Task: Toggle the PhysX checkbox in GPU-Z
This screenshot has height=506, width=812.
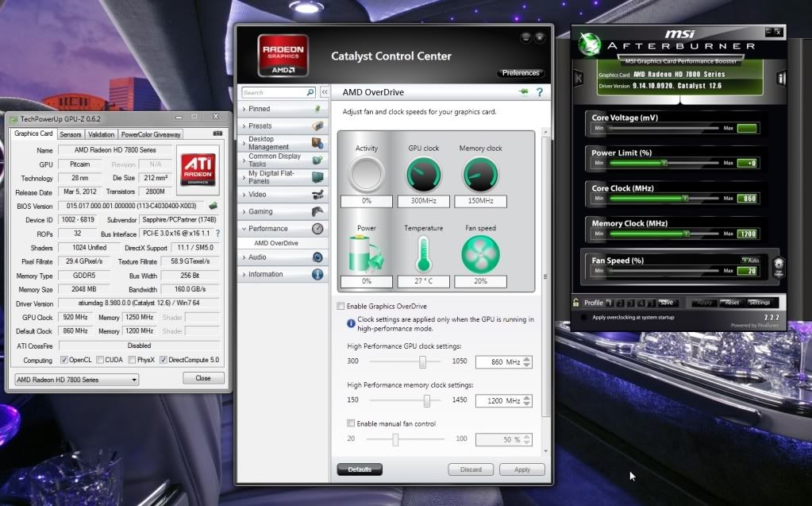Action: [132, 360]
